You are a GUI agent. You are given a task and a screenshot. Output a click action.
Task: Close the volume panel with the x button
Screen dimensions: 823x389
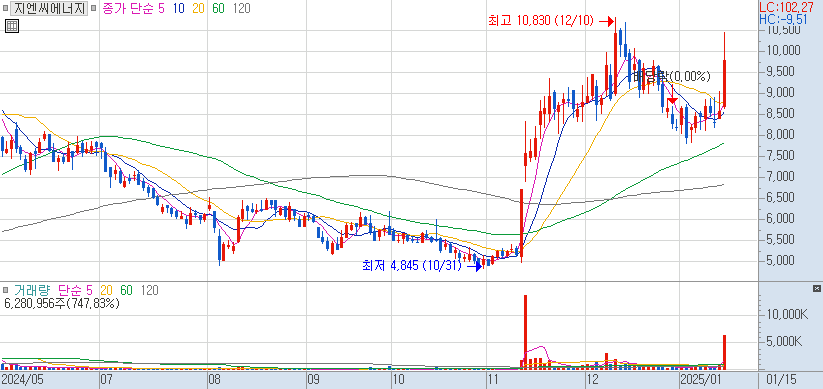click(816, 289)
